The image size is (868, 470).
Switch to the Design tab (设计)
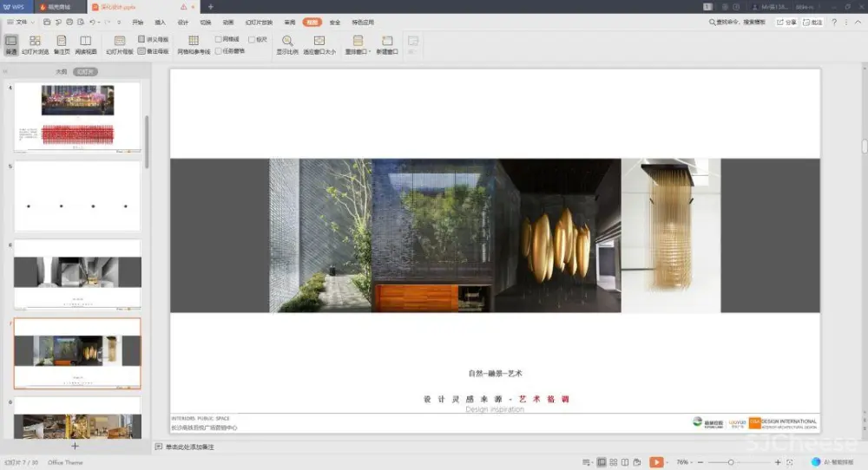(182, 22)
